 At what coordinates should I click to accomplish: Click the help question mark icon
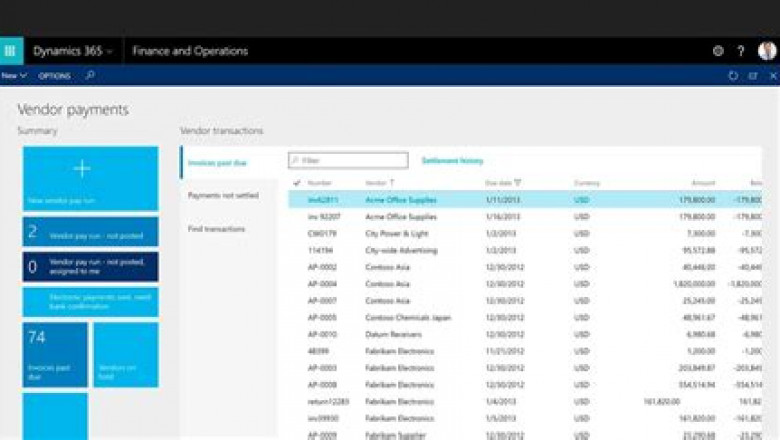point(741,51)
